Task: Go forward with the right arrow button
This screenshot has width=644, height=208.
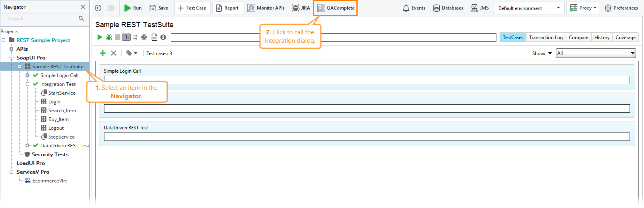Action: click(x=111, y=8)
